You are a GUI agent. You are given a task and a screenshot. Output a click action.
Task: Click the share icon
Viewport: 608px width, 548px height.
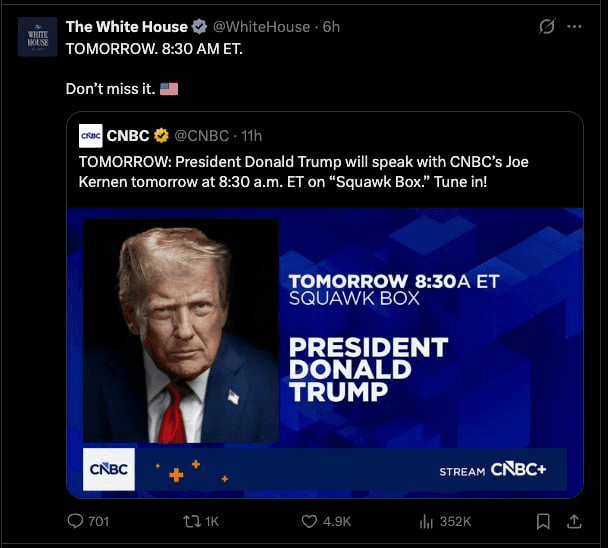coord(574,521)
